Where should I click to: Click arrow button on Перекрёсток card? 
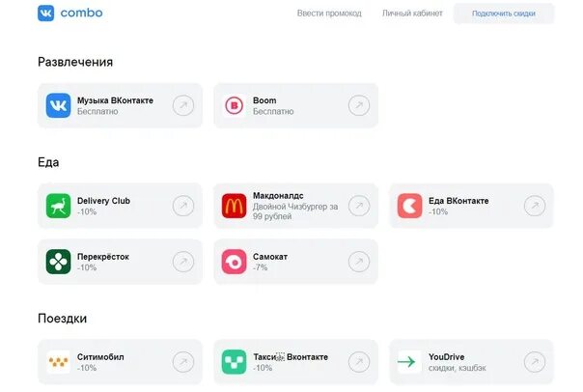[x=183, y=262]
